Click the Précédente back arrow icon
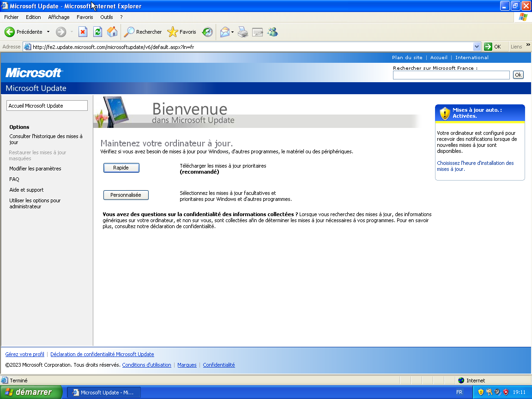532x399 pixels. 10,32
